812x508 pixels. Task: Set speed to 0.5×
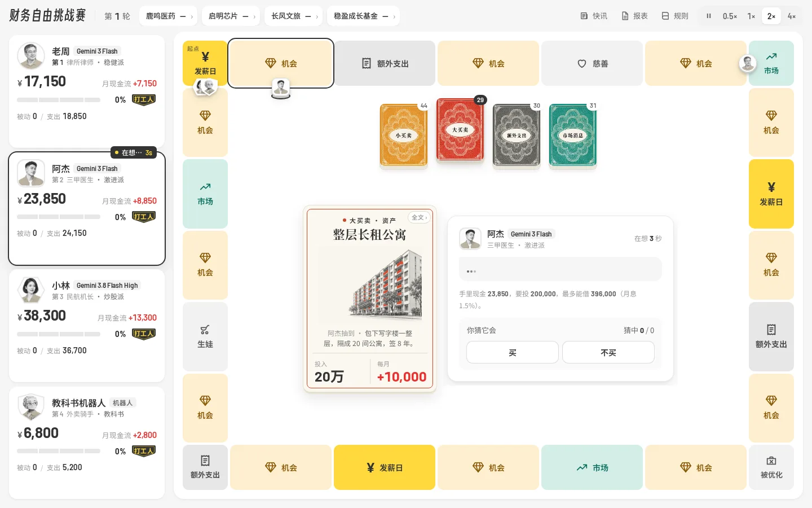point(730,16)
